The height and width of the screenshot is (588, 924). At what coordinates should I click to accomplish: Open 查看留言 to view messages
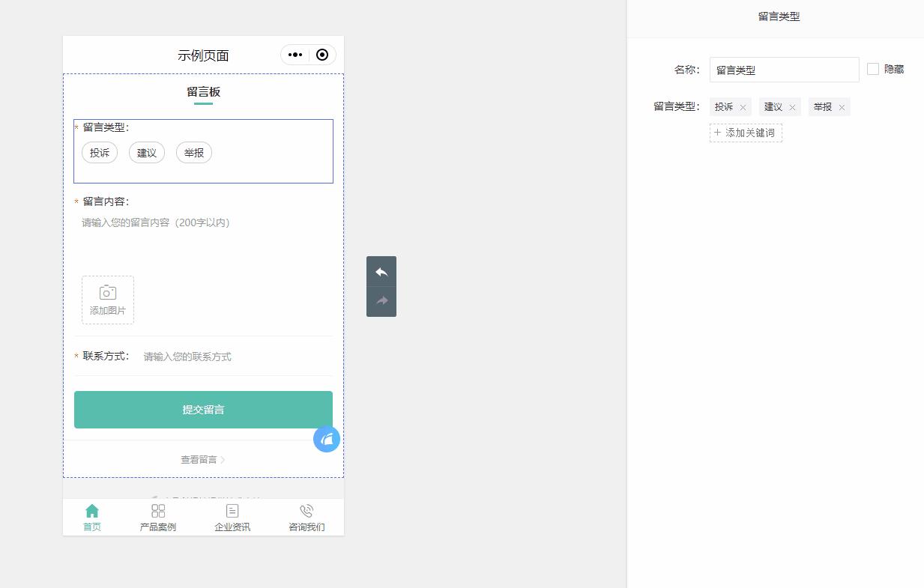click(203, 459)
